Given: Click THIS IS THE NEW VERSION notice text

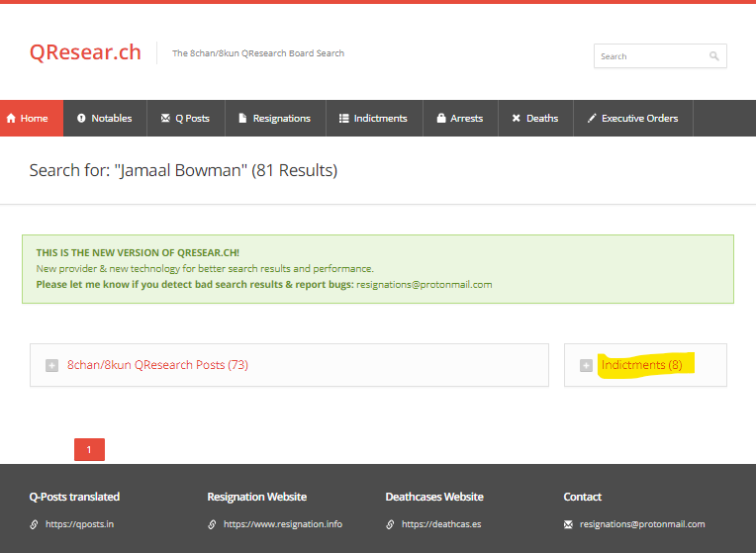Looking at the screenshot, I should tap(138, 252).
